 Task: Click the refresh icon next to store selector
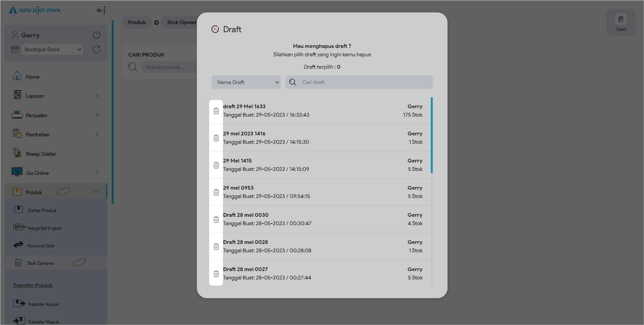coord(97,50)
